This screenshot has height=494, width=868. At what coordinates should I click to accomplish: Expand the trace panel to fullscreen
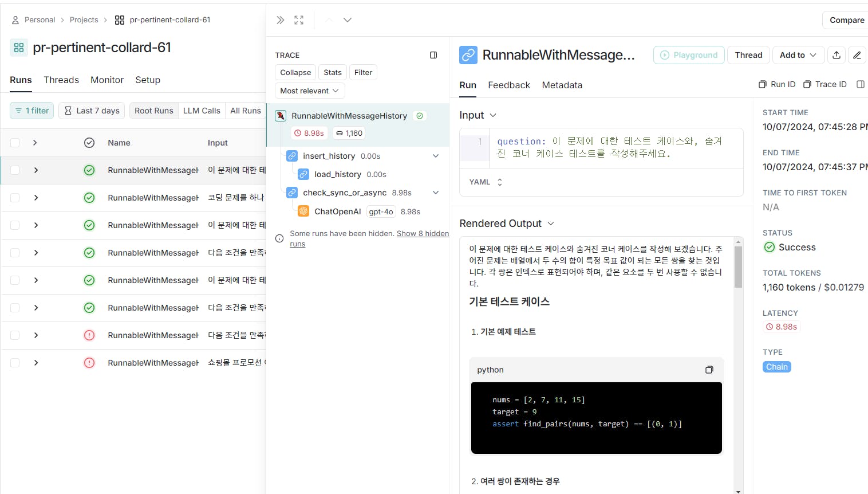click(299, 20)
